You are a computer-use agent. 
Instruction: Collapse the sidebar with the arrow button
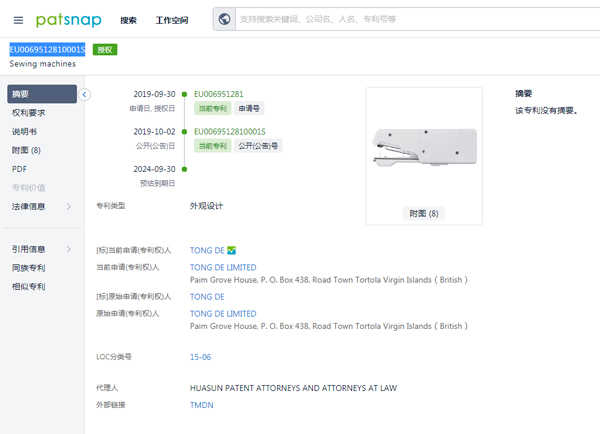pos(85,95)
